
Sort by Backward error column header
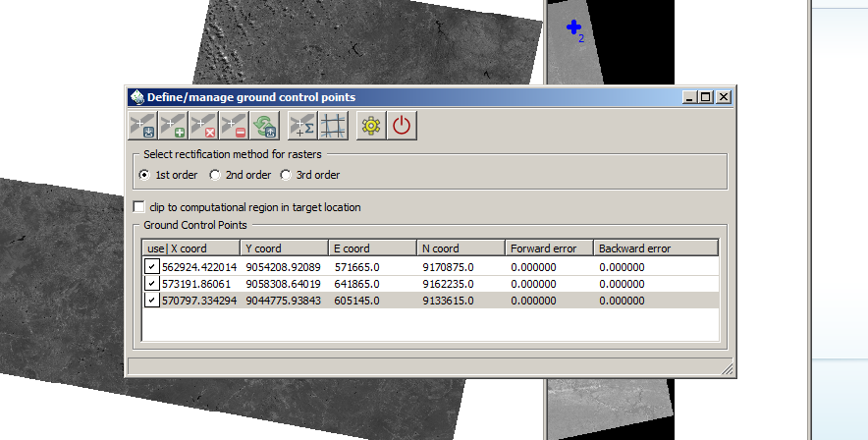click(656, 248)
